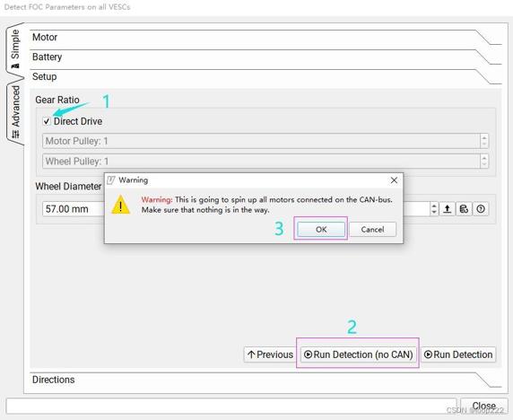Go back with the Previous button
513x420 pixels.
[x=270, y=354]
